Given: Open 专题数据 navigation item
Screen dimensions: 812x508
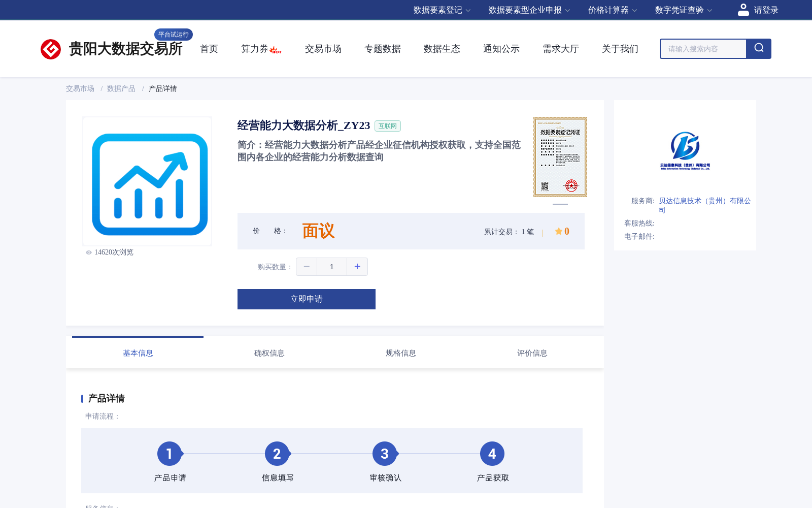Looking at the screenshot, I should [x=383, y=49].
